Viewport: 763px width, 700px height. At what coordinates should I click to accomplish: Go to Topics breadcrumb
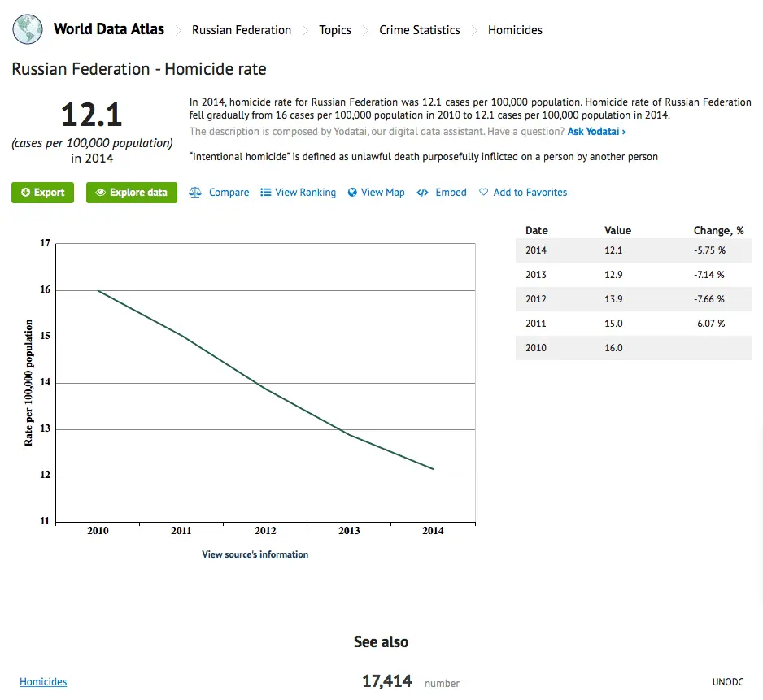(x=335, y=30)
